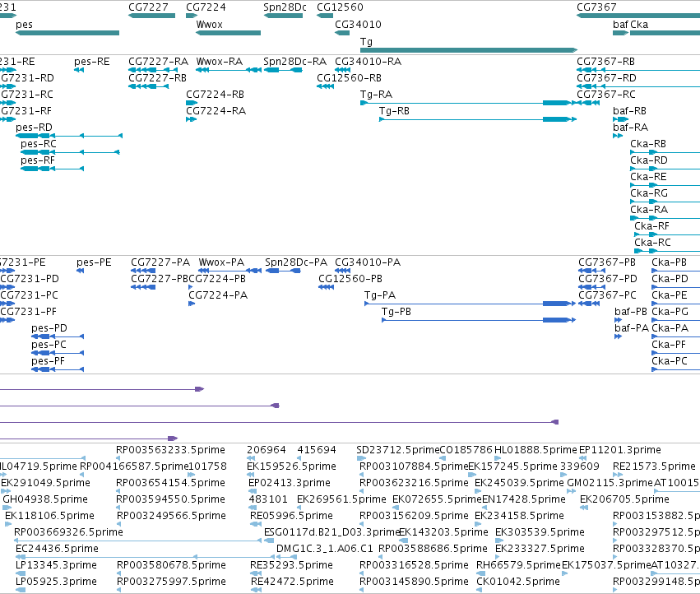Select the CG7224-RA transcript label
700x594 pixels.
click(x=216, y=111)
